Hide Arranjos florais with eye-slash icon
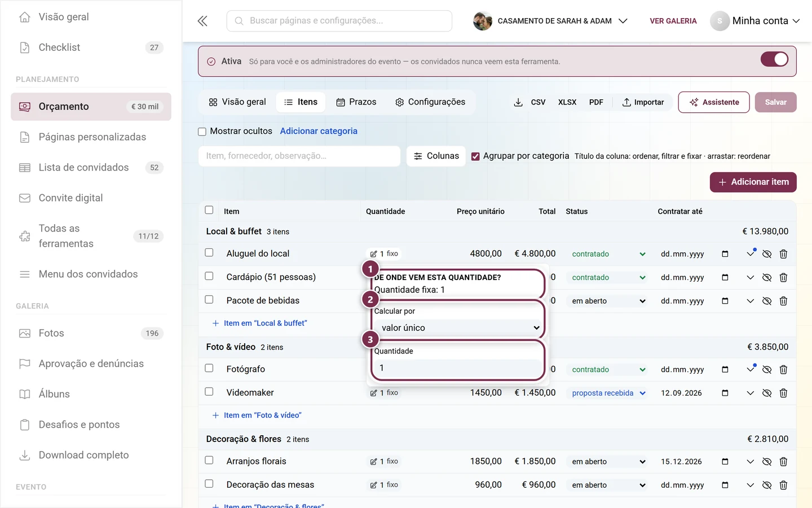 click(767, 462)
